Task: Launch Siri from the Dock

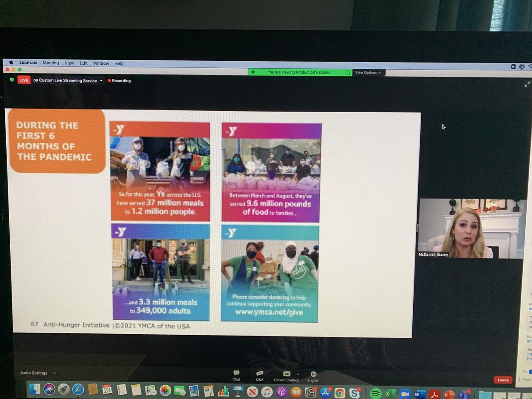Action: coord(49,389)
